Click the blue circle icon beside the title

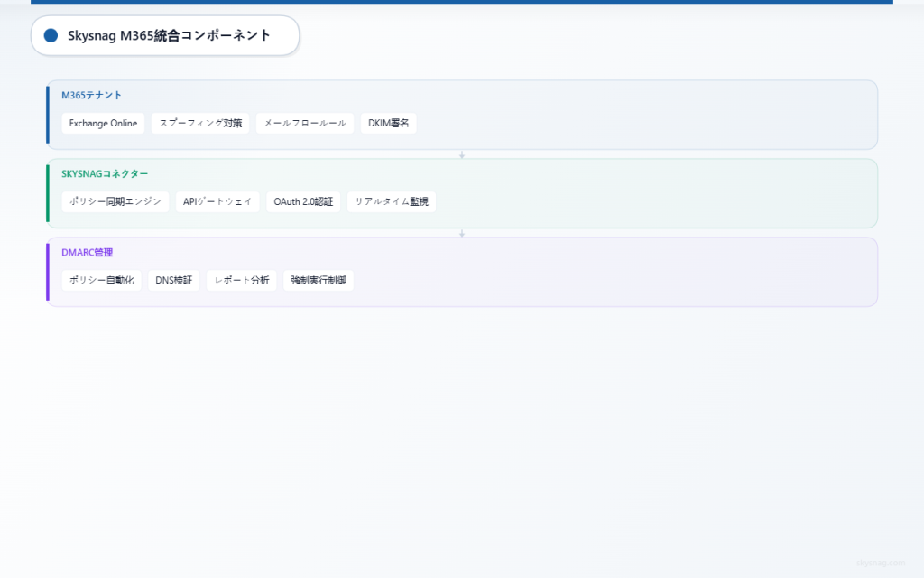51,35
